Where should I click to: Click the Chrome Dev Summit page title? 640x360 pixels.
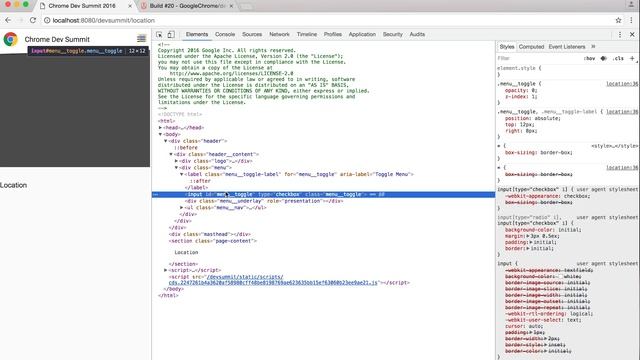coord(57,39)
